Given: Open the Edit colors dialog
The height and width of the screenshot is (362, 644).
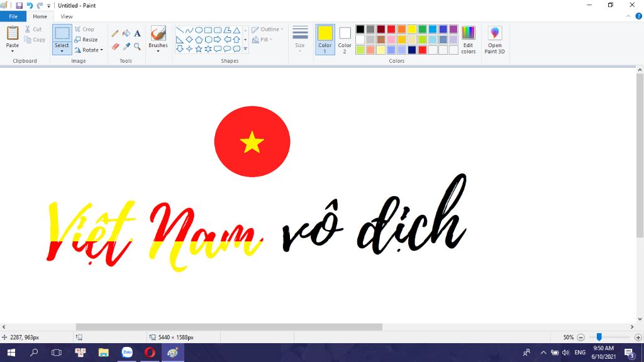Looking at the screenshot, I should click(468, 40).
